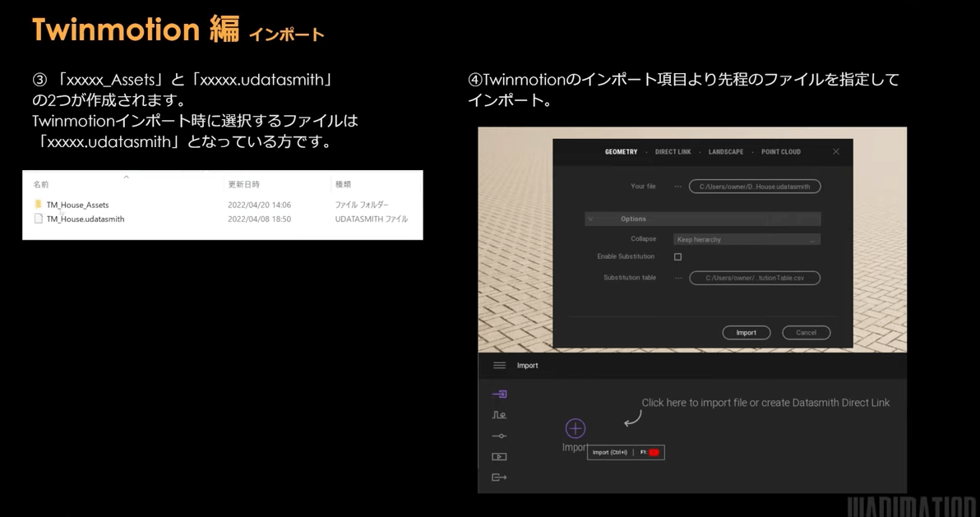The width and height of the screenshot is (980, 517).
Task: Click the Cancel button in the dialog
Action: pos(807,333)
